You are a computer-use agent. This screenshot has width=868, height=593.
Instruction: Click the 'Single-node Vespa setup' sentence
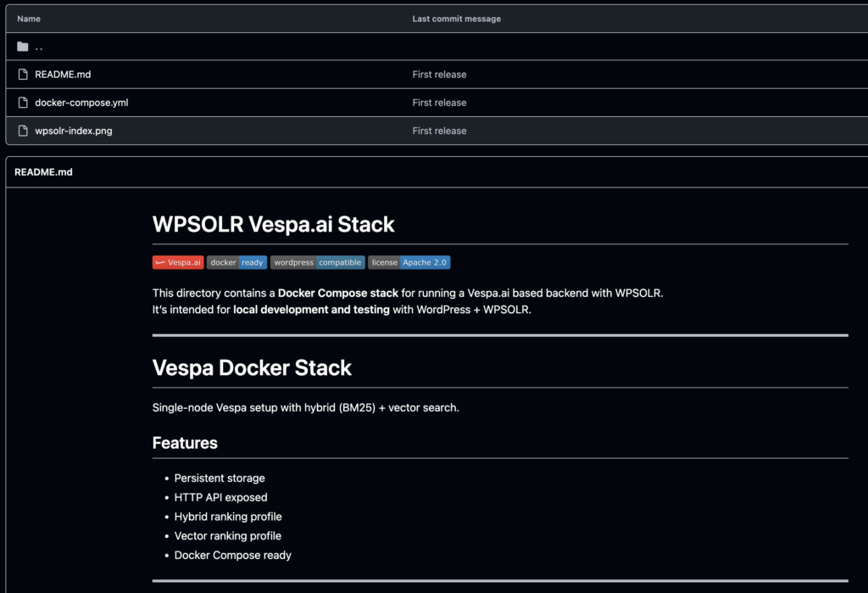click(305, 408)
